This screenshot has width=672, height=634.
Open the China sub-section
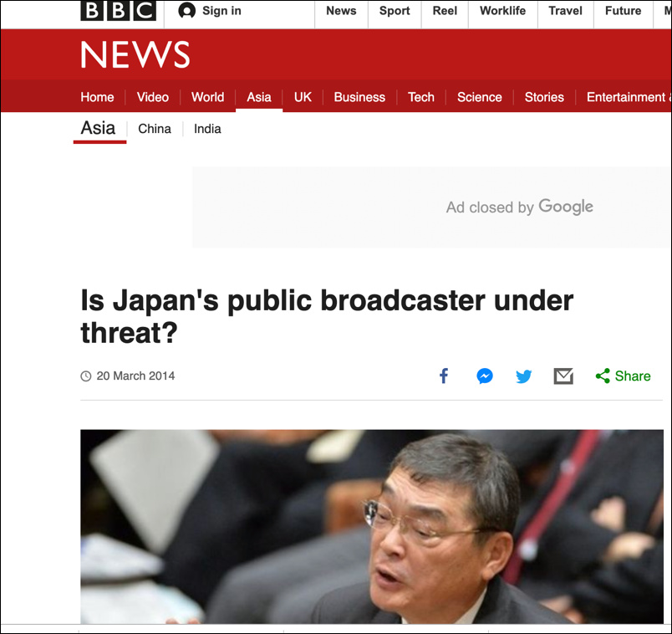(155, 129)
